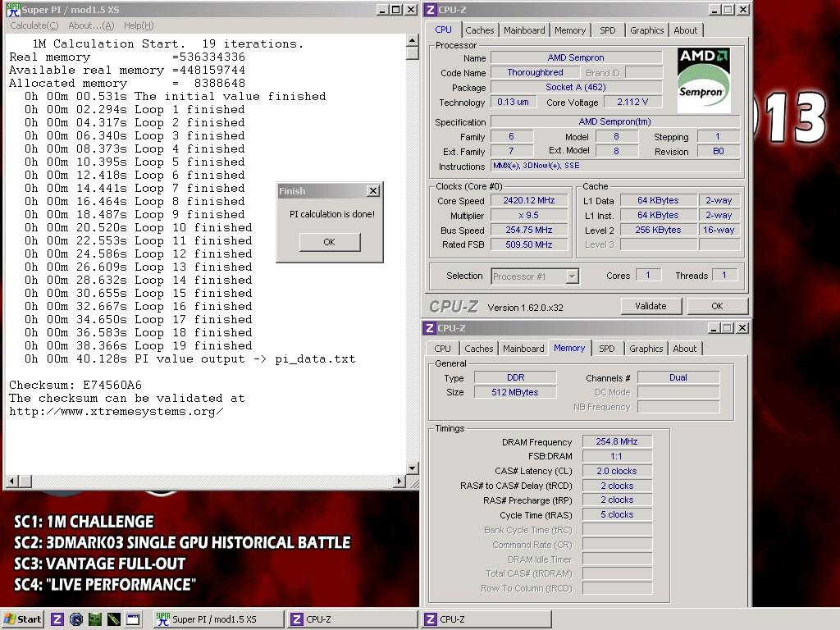This screenshot has width=840, height=630.
Task: Select Mainboard tab in top CPU-Z window
Action: click(524, 30)
